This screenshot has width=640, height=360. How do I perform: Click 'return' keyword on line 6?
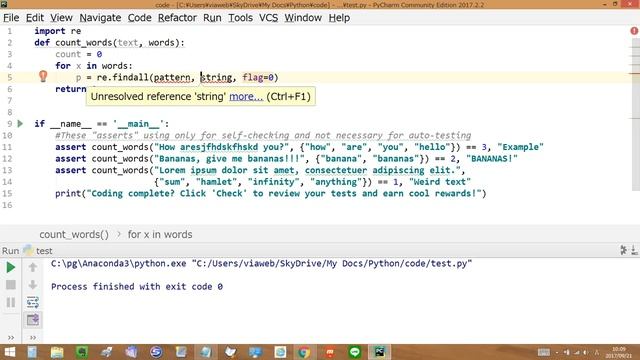click(71, 89)
